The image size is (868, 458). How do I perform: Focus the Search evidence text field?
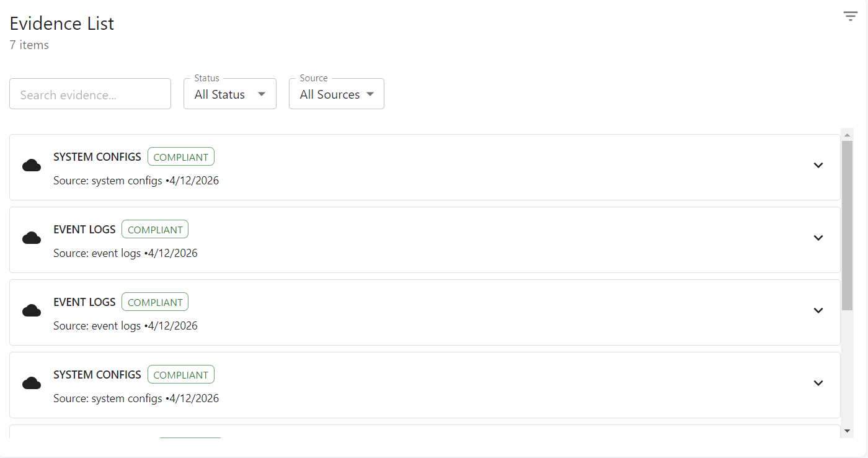pos(90,94)
